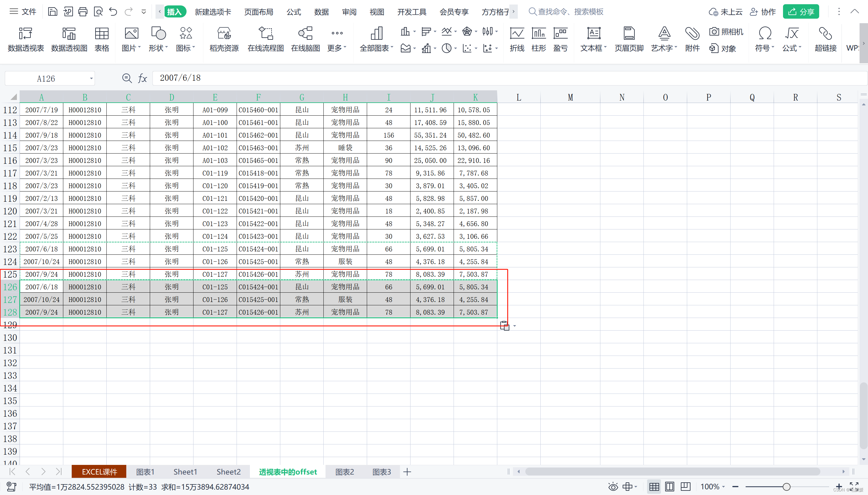Insert a table (表格)

[x=102, y=39]
